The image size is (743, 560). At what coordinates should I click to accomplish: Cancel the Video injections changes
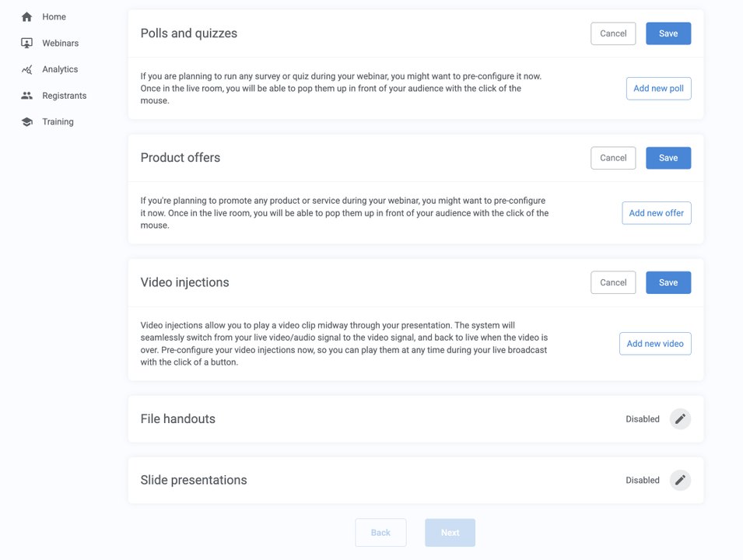pyautogui.click(x=613, y=282)
